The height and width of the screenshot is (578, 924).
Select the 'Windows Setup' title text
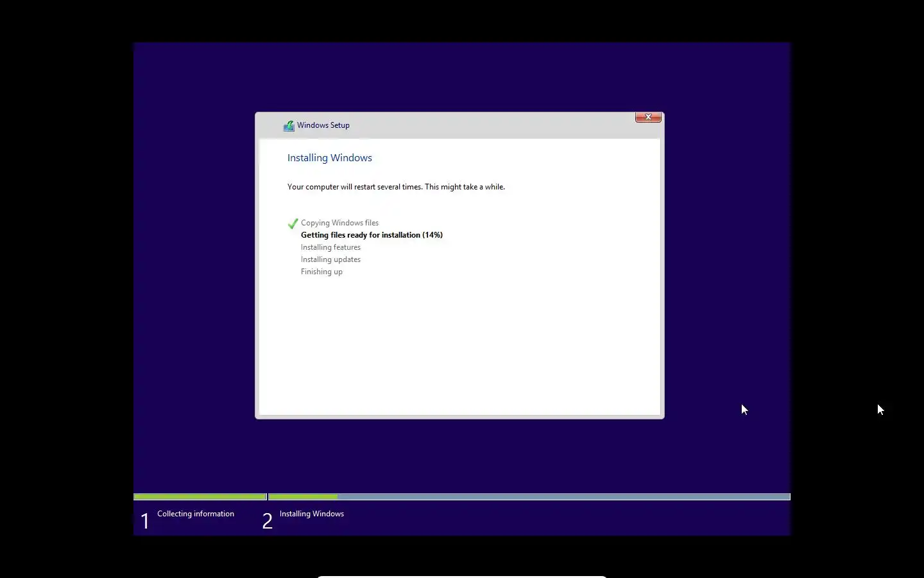pos(323,125)
